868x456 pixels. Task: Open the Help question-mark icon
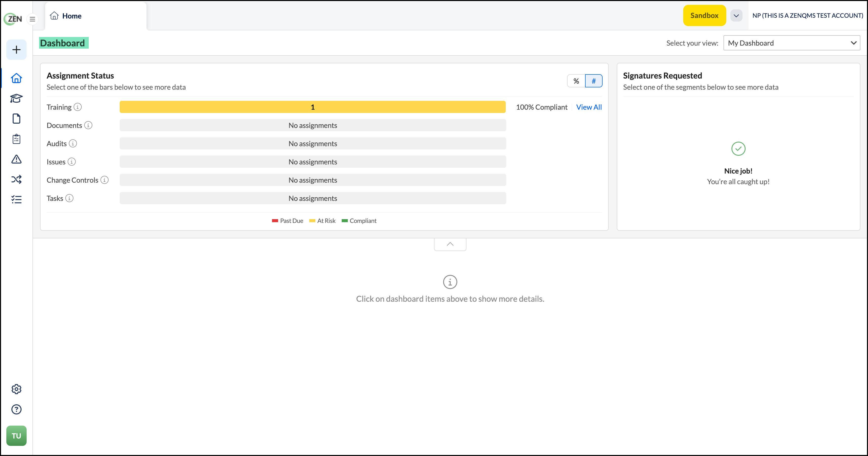tap(16, 409)
